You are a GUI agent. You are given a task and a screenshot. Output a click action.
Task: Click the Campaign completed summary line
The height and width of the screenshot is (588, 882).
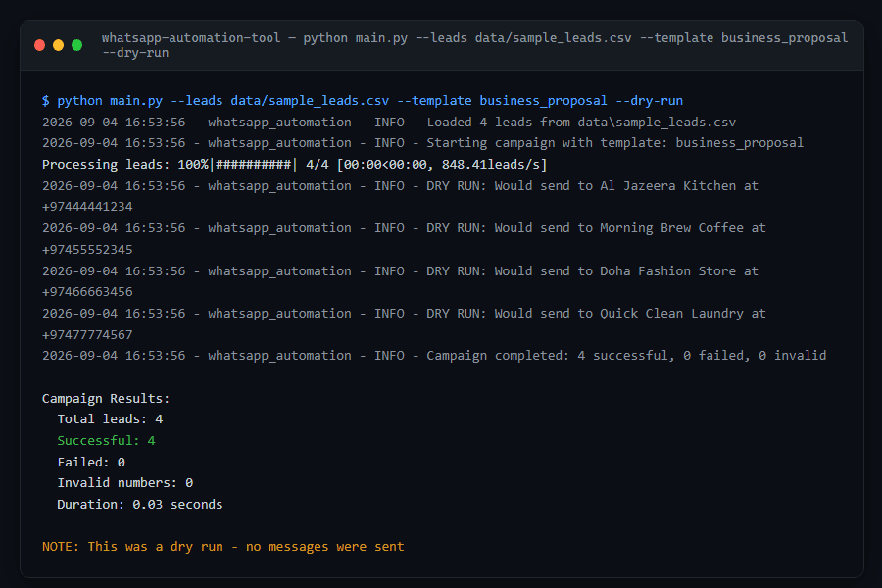(x=434, y=356)
